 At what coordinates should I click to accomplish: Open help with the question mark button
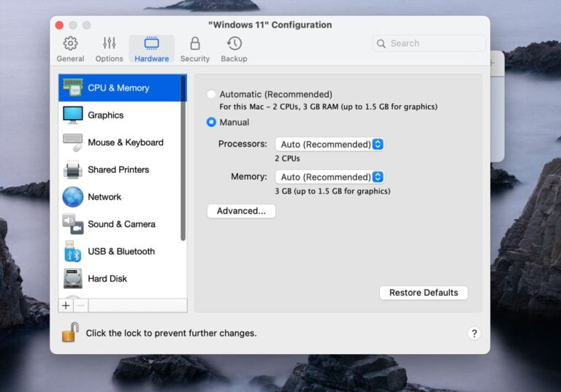(x=474, y=334)
